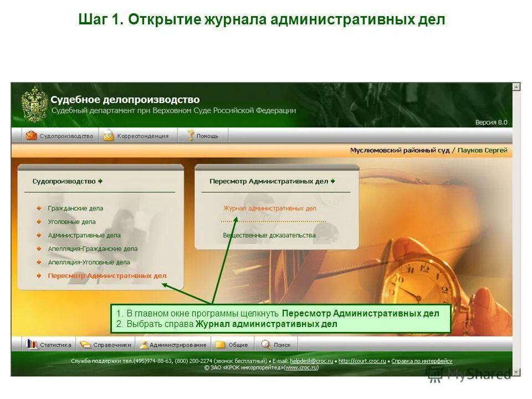Click the scrollbar up arrow

click(517, 88)
